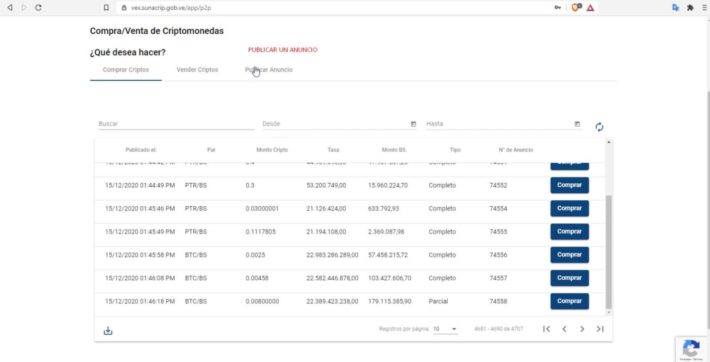Screen dimensions: 710x362
Task: Open the extensions puzzle icon
Action: tap(690, 8)
